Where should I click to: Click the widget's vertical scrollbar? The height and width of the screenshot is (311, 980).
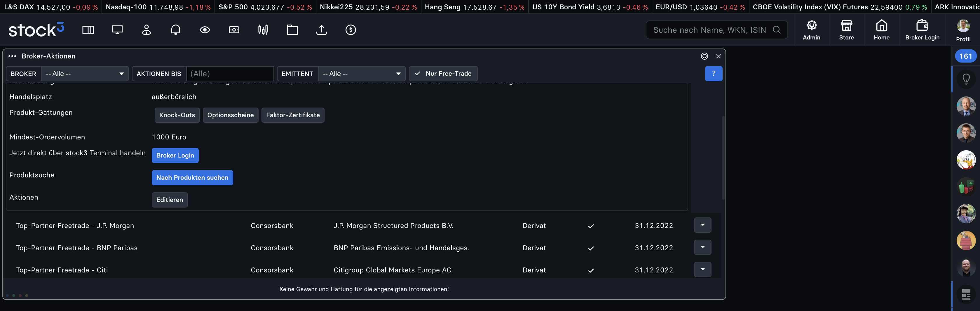723,158
